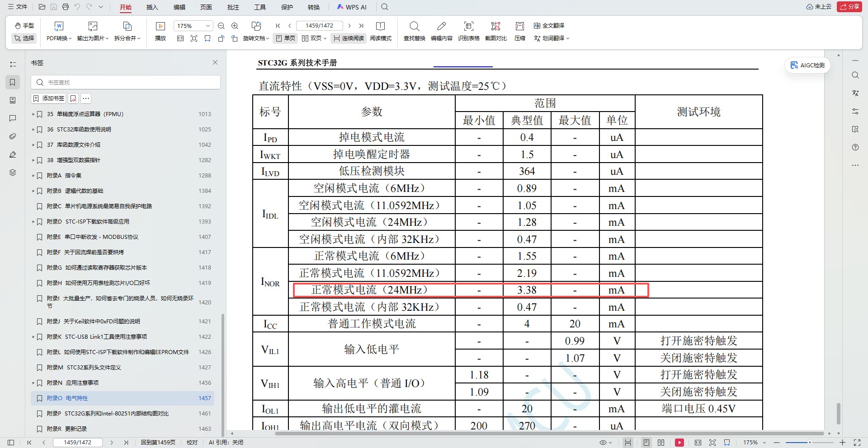This screenshot has height=448, width=868.
Task: Click 全文翻译 full text translation
Action: (549, 26)
